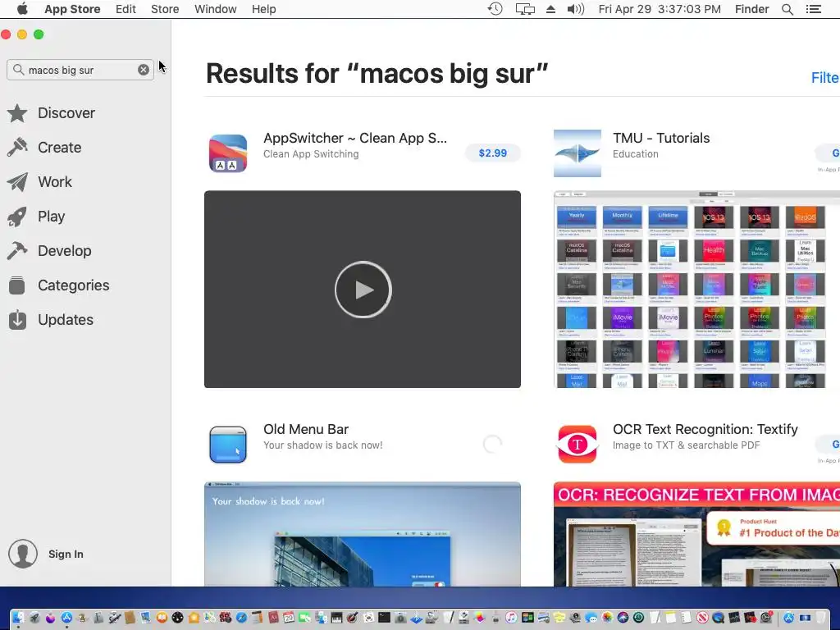Play the AppSwitcher preview video
Screen dimensions: 840x630
tap(363, 290)
